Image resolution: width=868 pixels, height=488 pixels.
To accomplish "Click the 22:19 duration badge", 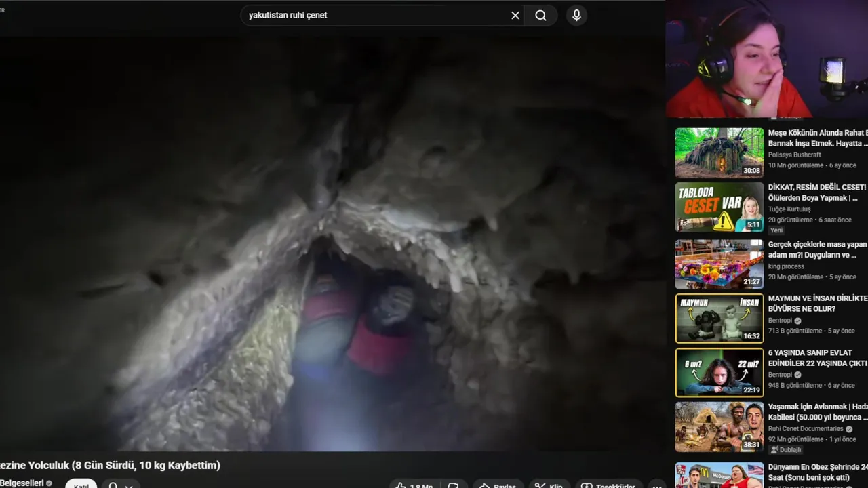I will point(751,390).
